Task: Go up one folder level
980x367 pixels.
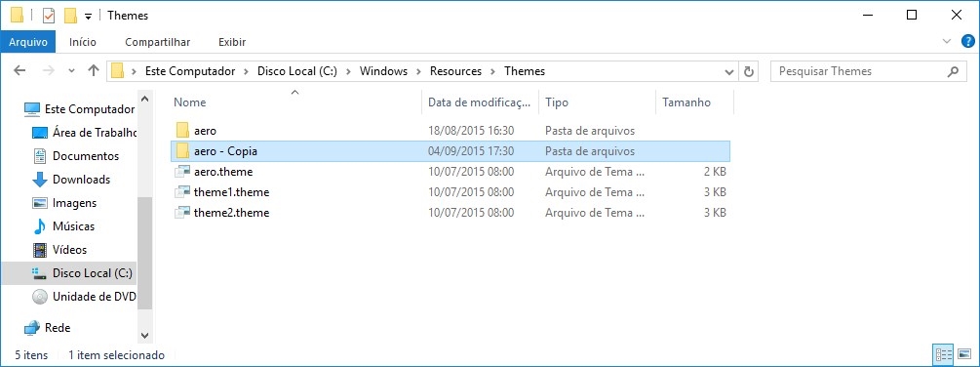Action: pos(94,70)
